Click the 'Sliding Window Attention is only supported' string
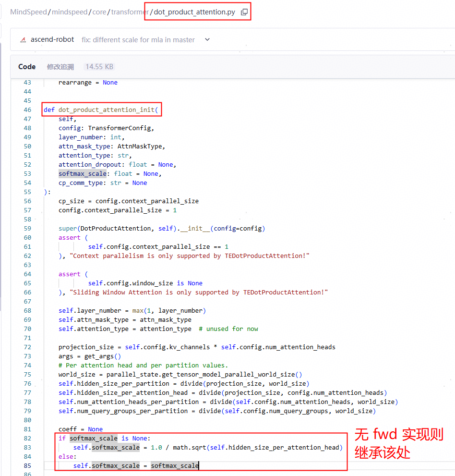Image resolution: width=455 pixels, height=476 pixels. (199, 292)
